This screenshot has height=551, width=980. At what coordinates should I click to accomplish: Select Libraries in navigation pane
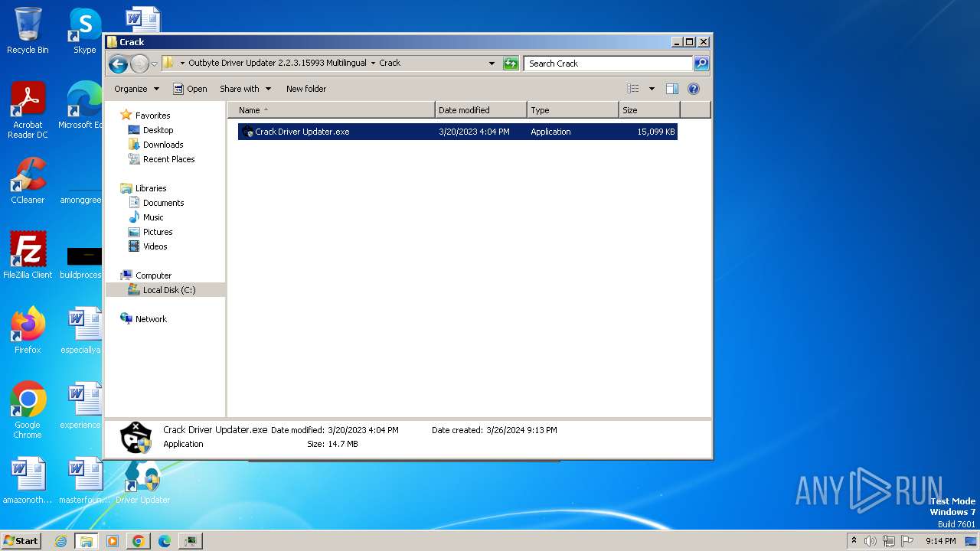[151, 188]
